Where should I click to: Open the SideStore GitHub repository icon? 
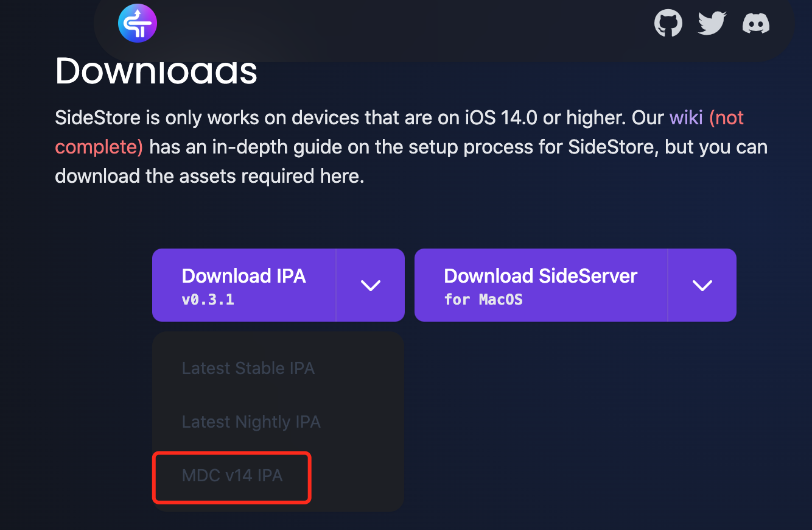[668, 23]
